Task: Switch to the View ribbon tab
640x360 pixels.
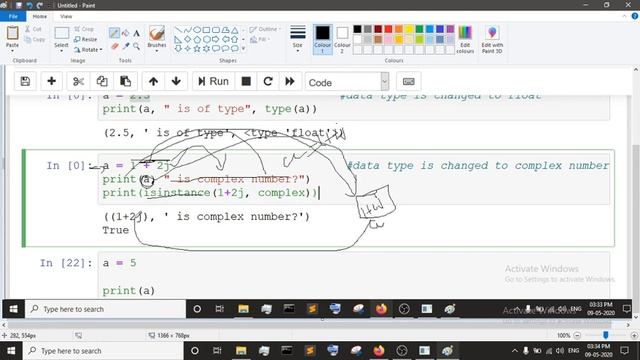Action: (66, 16)
